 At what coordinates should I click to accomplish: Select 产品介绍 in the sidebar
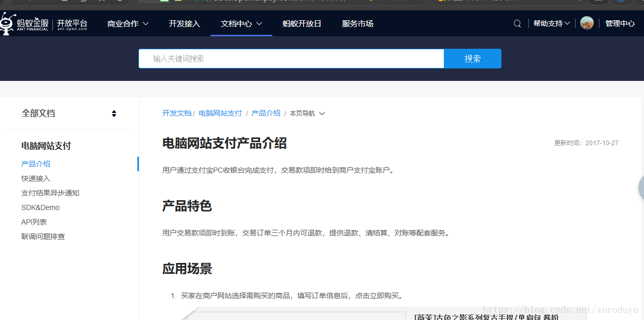pos(36,164)
